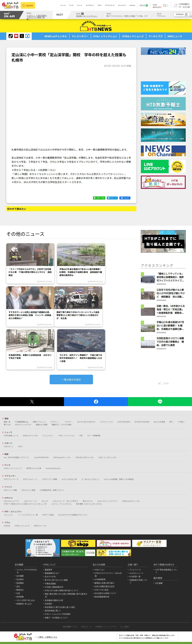Open the 奇跡の子 documentary banner
Screen dimensions: 192x644
(163, 119)
